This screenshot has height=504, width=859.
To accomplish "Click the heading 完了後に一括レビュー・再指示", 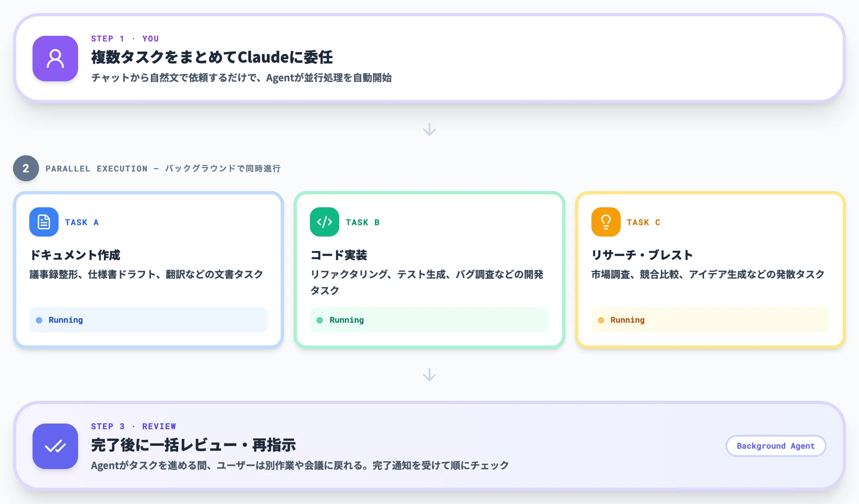I will (194, 445).
